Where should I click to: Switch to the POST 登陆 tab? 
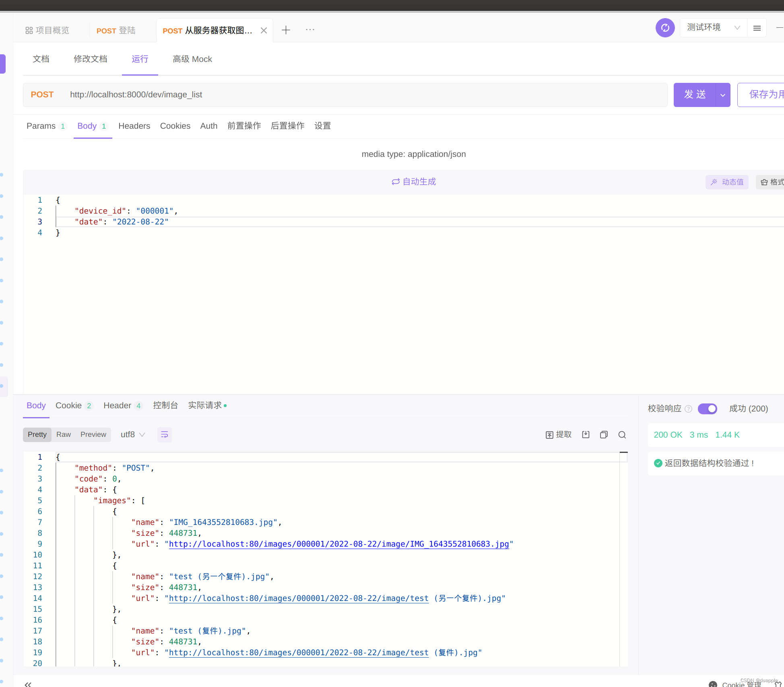[116, 31]
